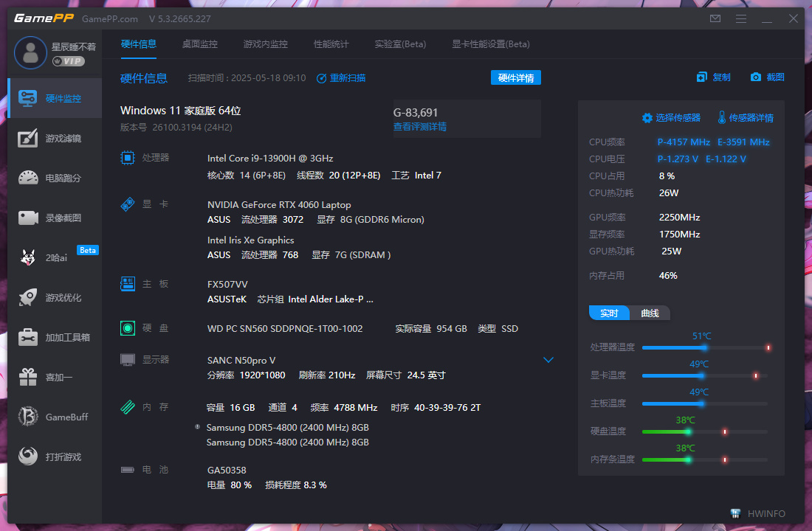The width and height of the screenshot is (812, 531).
Task: Click the WD PC SN560 disk name
Action: pos(285,329)
